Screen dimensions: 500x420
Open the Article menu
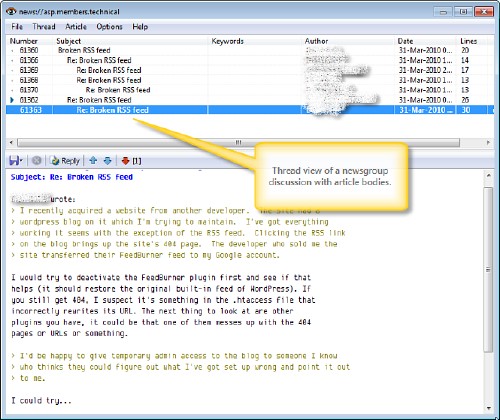pyautogui.click(x=76, y=27)
